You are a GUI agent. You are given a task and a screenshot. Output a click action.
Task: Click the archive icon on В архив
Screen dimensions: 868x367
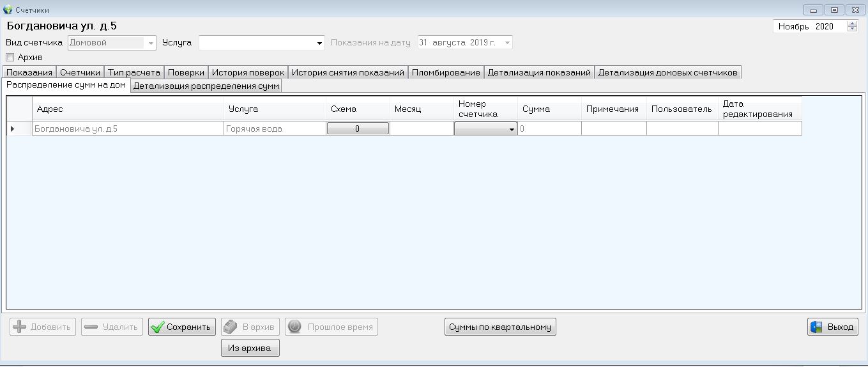(x=231, y=327)
